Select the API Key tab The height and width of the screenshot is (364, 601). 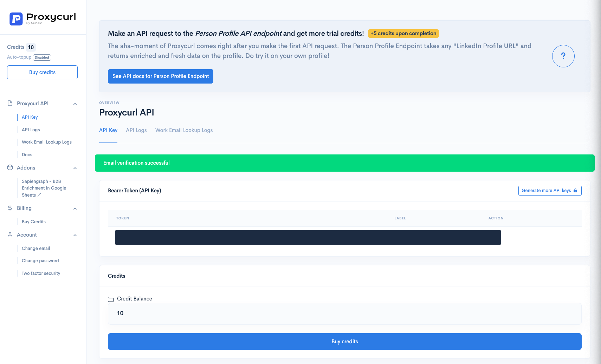click(x=108, y=130)
